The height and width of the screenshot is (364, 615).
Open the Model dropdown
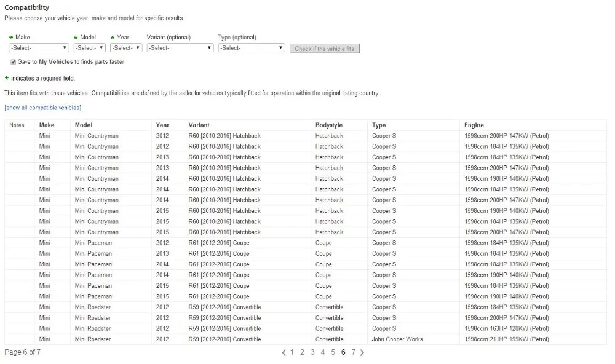pos(89,48)
